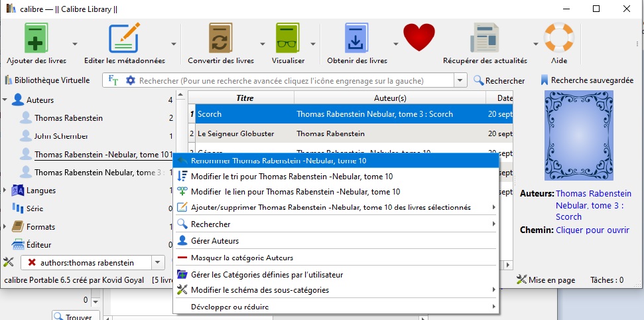Click the tag browser tools icon
This screenshot has width=644, height=320.
coord(9,262)
